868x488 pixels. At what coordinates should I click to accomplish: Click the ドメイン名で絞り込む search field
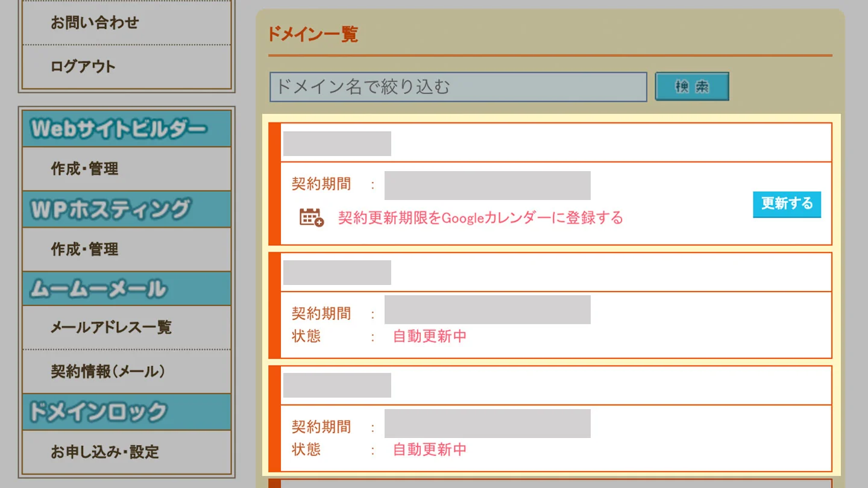[x=458, y=87]
